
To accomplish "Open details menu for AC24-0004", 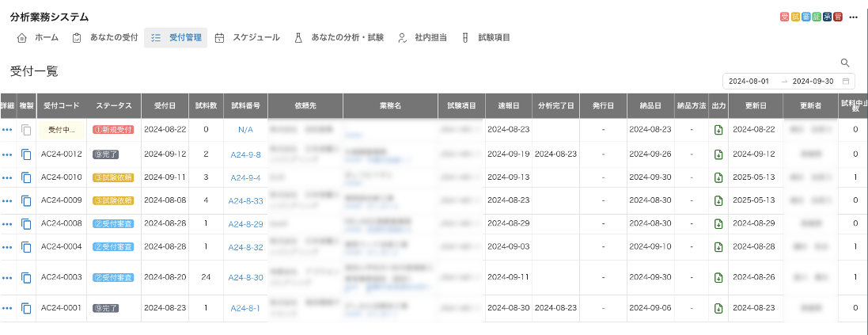I will tap(7, 247).
